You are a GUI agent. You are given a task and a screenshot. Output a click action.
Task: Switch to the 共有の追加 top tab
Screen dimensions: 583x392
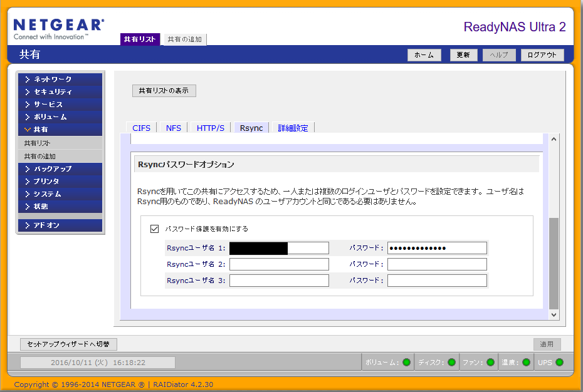pyautogui.click(x=185, y=39)
